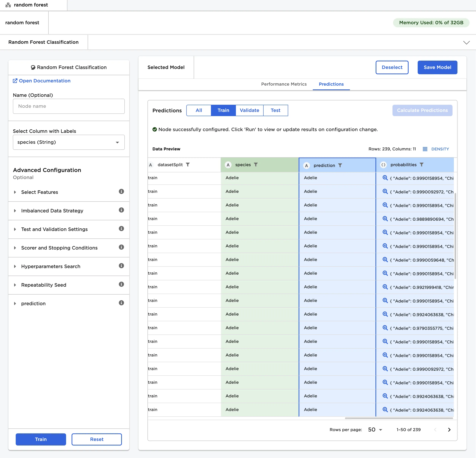The image size is (476, 458).
Task: Click the filter icon on datasetSplit column
Action: (188, 164)
